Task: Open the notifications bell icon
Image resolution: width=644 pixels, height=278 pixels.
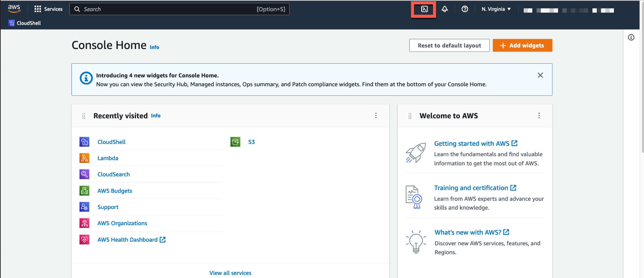Action: click(445, 9)
